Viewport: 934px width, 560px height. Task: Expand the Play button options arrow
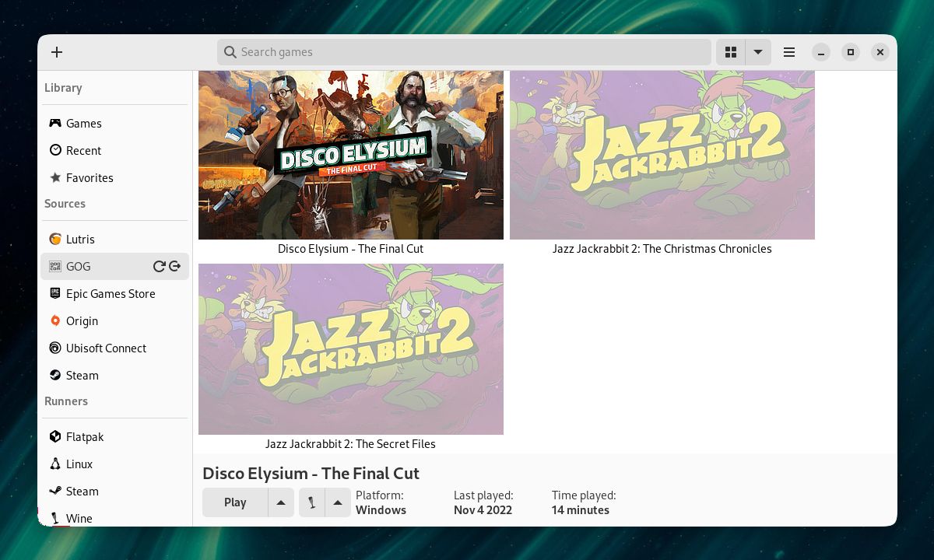[x=281, y=502]
